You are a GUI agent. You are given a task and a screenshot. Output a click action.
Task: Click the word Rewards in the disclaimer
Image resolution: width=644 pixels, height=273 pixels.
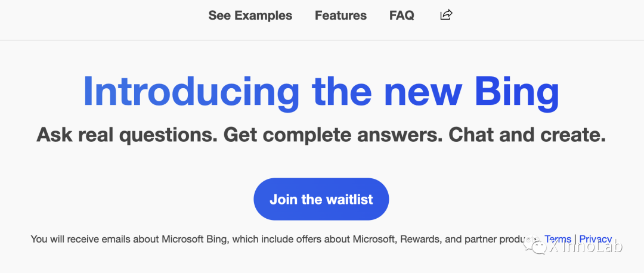[x=419, y=239]
